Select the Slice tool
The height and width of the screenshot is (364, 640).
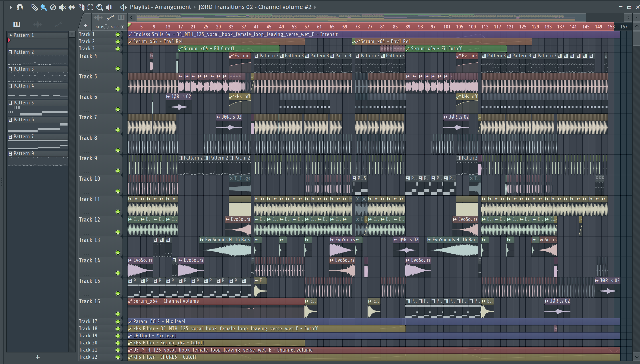pyautogui.click(x=81, y=7)
